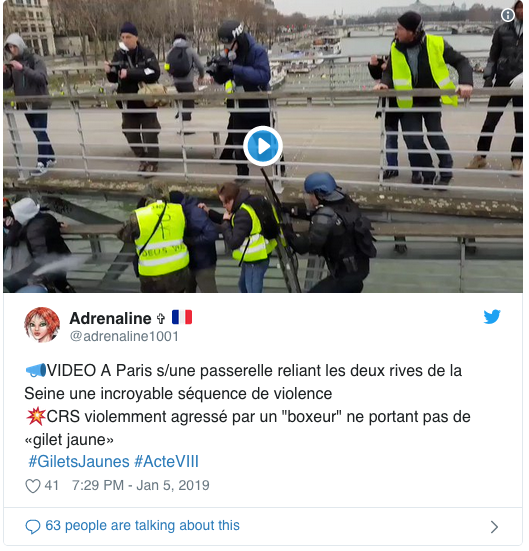Click the tweet text body

coord(247,405)
